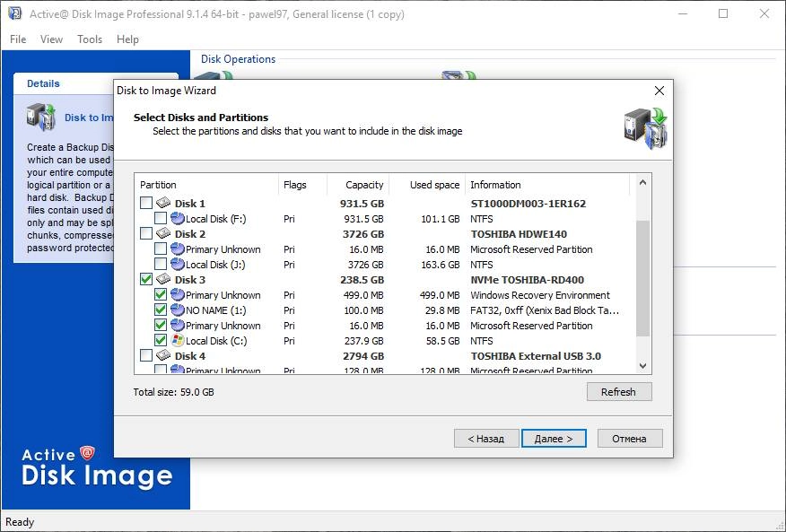Click the Partition column header
Viewport: 786px width, 532px height.
[206, 185]
